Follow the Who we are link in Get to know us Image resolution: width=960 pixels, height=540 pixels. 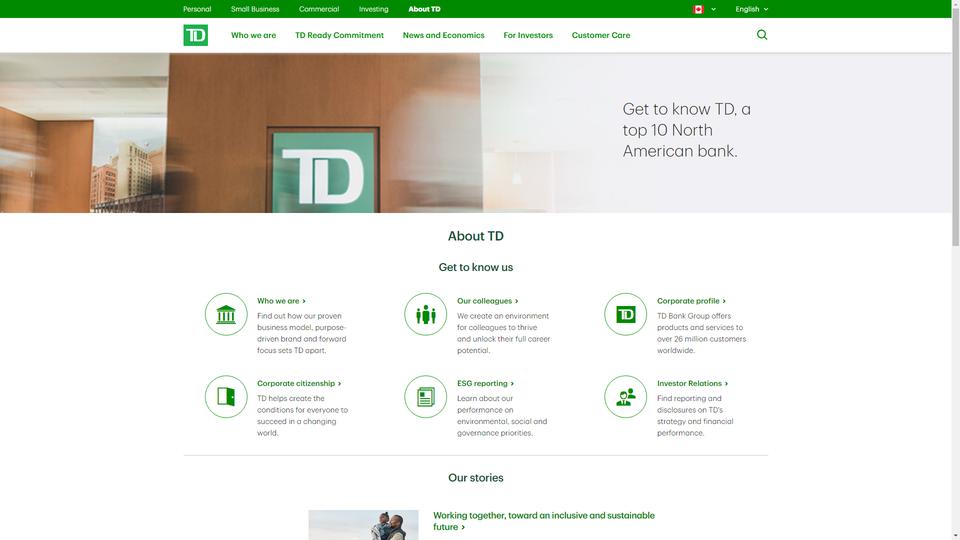281,301
